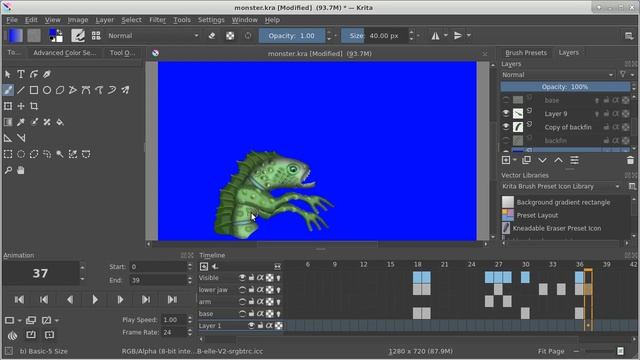
Task: Open the Layers panel blend mode dropdown
Action: pyautogui.click(x=558, y=75)
